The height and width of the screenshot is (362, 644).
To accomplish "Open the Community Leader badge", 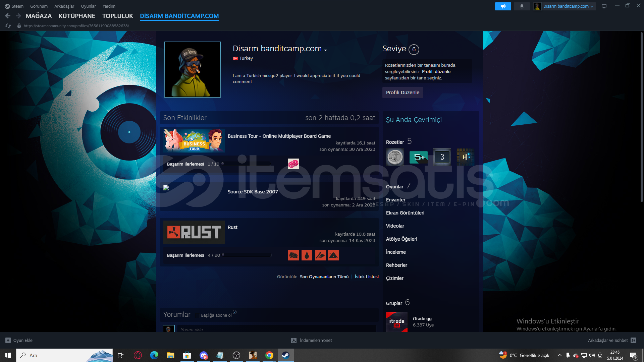I will 395,157.
